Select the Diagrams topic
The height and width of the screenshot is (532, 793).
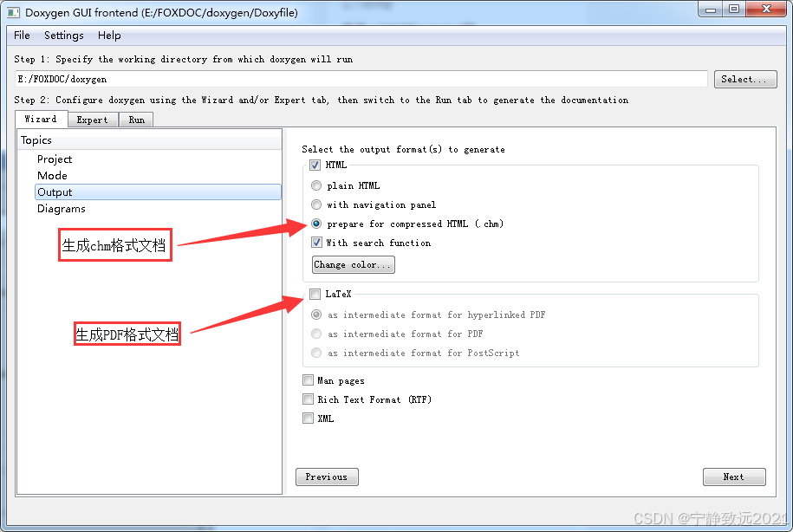62,209
